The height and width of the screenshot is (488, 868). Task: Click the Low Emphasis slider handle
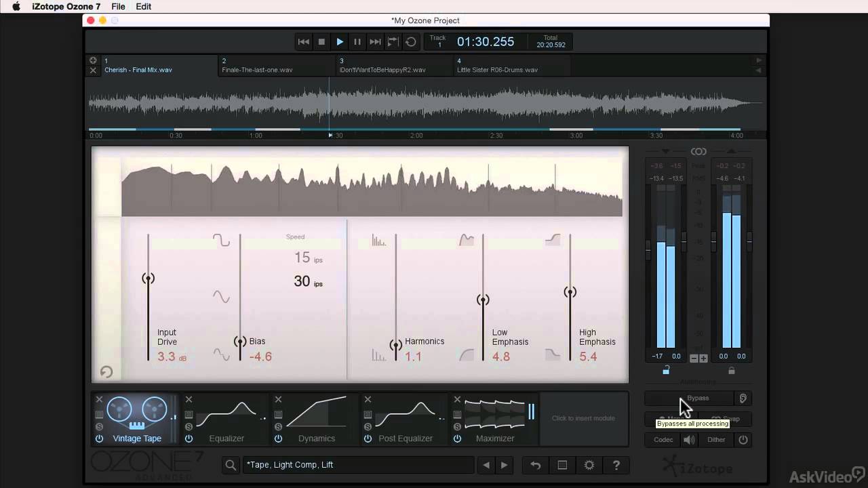pos(483,300)
